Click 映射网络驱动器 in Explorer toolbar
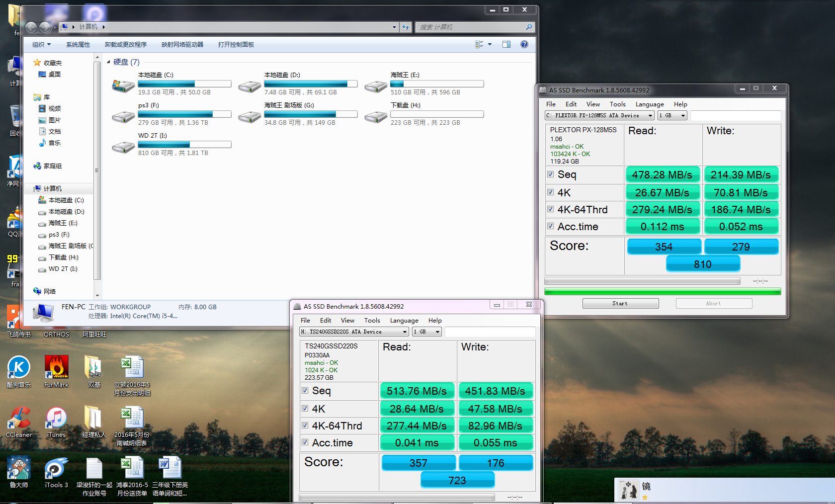Viewport: 835px width, 504px height. 182,44
